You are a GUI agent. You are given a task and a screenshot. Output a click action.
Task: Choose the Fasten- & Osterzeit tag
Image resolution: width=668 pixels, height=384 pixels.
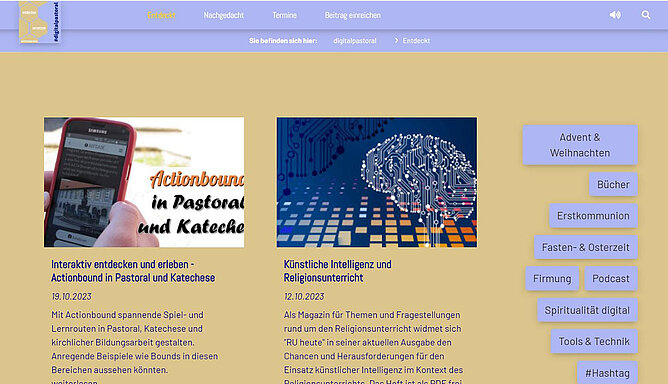point(586,247)
